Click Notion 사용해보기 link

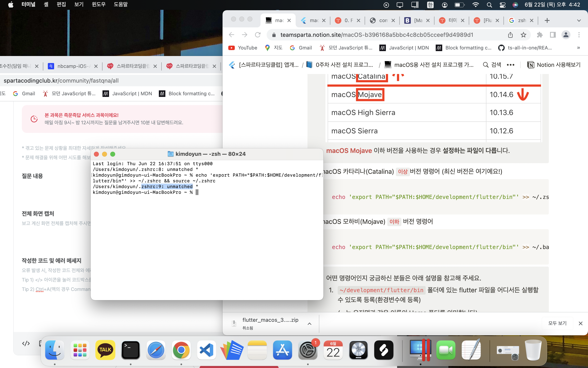point(554,65)
